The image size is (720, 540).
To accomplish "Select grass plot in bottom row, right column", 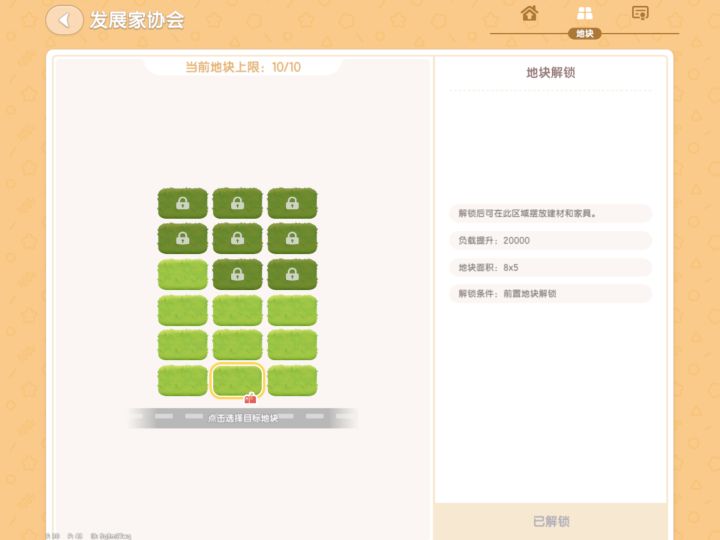I will [x=292, y=380].
